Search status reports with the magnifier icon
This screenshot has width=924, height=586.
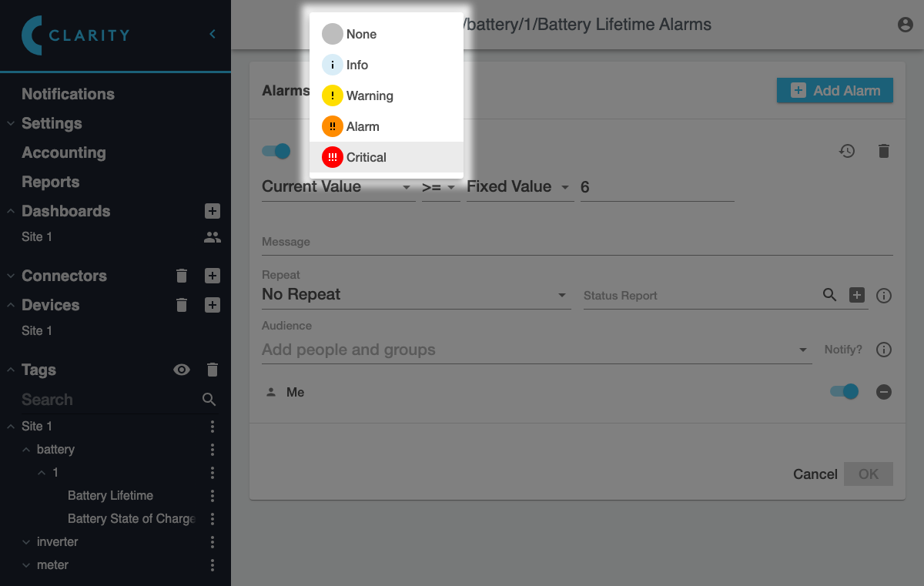click(829, 295)
